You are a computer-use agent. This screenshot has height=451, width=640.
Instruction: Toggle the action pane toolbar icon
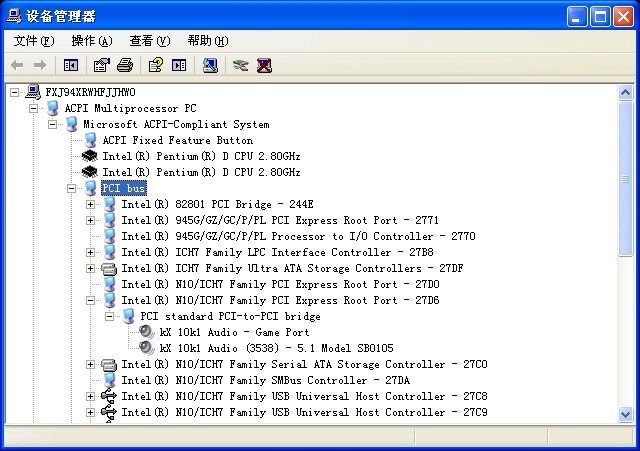(x=179, y=65)
